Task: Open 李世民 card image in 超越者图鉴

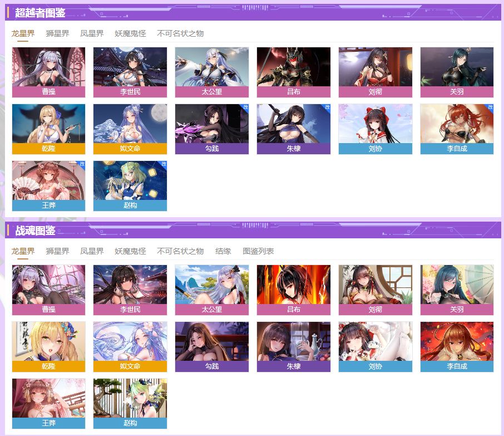Action: point(130,67)
